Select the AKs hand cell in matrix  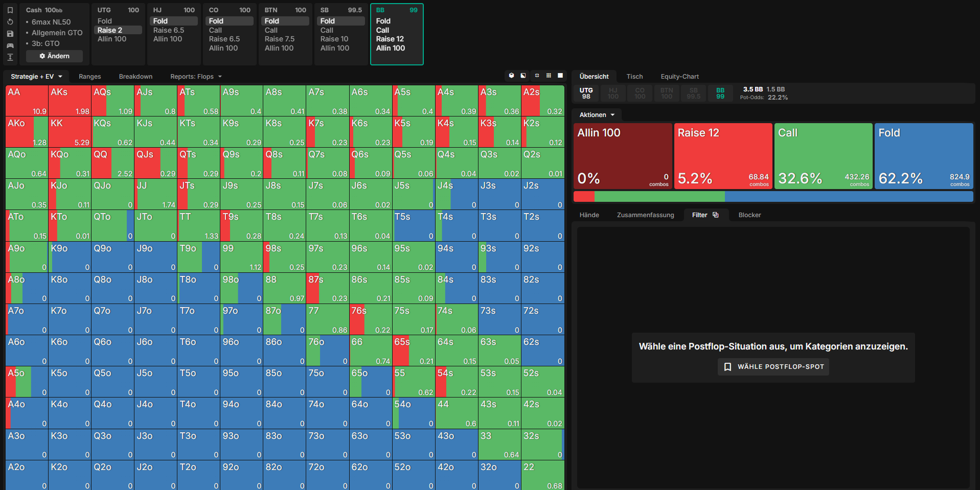pos(70,101)
